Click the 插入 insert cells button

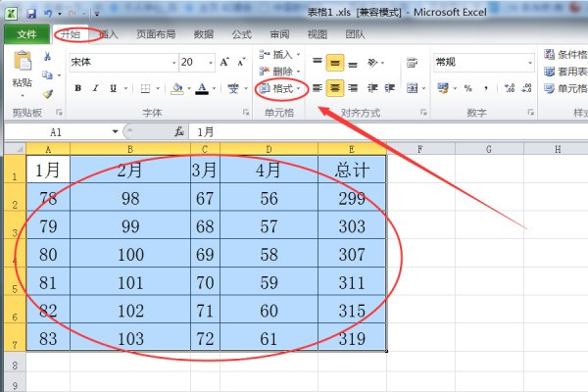tap(280, 54)
